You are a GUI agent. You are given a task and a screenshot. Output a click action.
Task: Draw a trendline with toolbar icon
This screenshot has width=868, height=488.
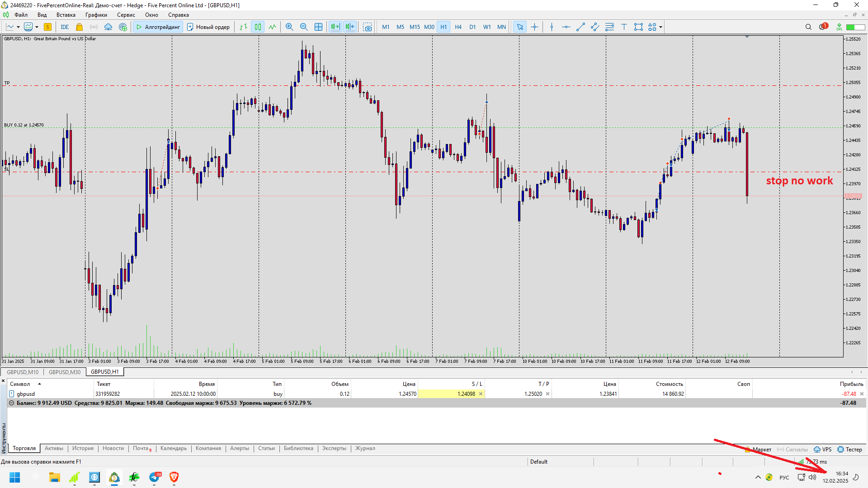[x=580, y=27]
